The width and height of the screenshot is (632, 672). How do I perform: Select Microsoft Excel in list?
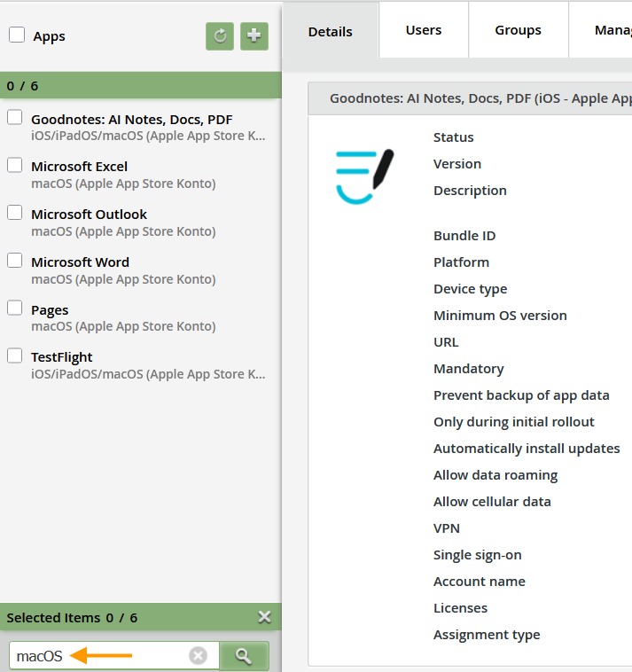click(x=79, y=167)
